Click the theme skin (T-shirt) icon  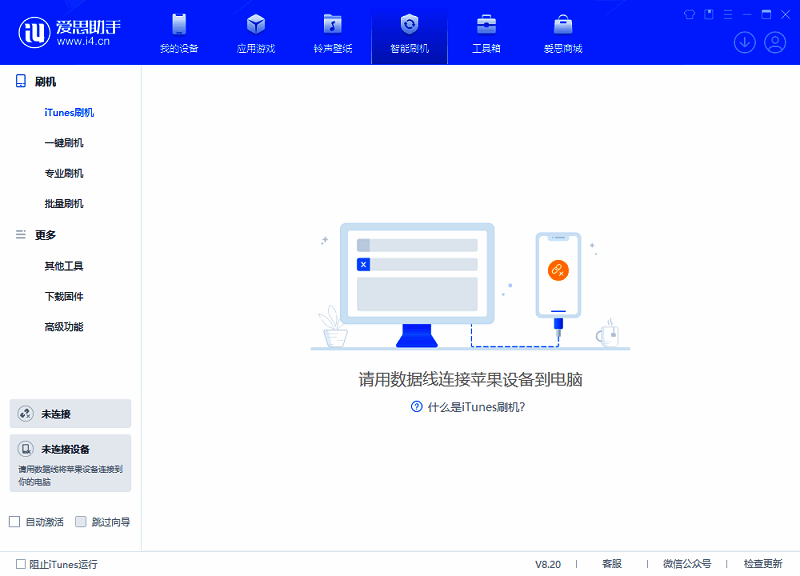click(688, 13)
